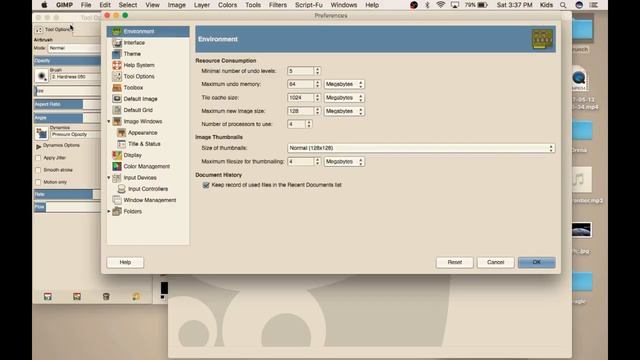Click the Tile cache size value field
The image size is (640, 360).
301,98
